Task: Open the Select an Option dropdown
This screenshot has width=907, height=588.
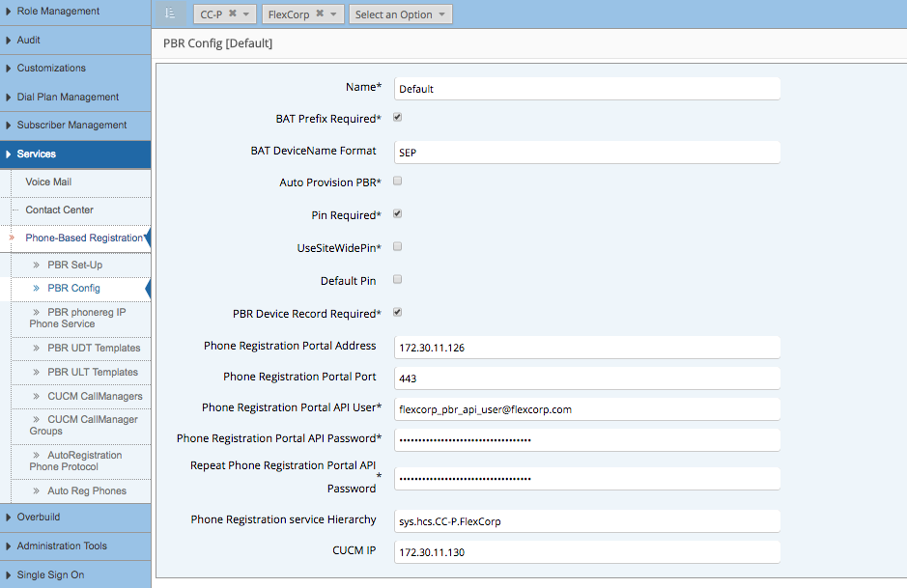Action: pos(400,14)
